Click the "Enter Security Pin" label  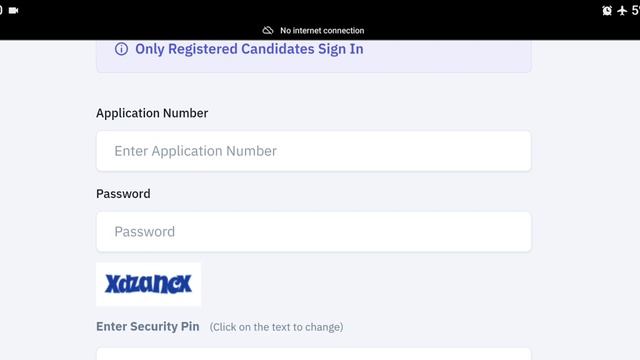click(x=148, y=327)
